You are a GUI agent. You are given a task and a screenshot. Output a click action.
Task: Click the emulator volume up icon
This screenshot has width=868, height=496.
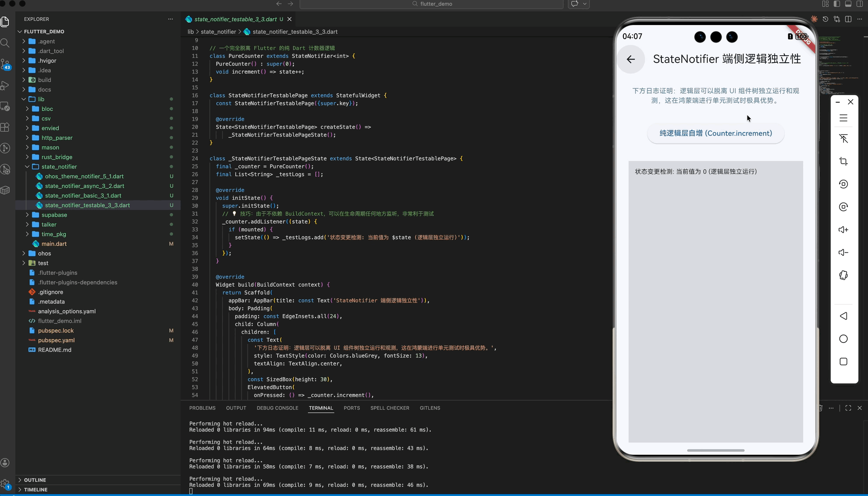843,230
